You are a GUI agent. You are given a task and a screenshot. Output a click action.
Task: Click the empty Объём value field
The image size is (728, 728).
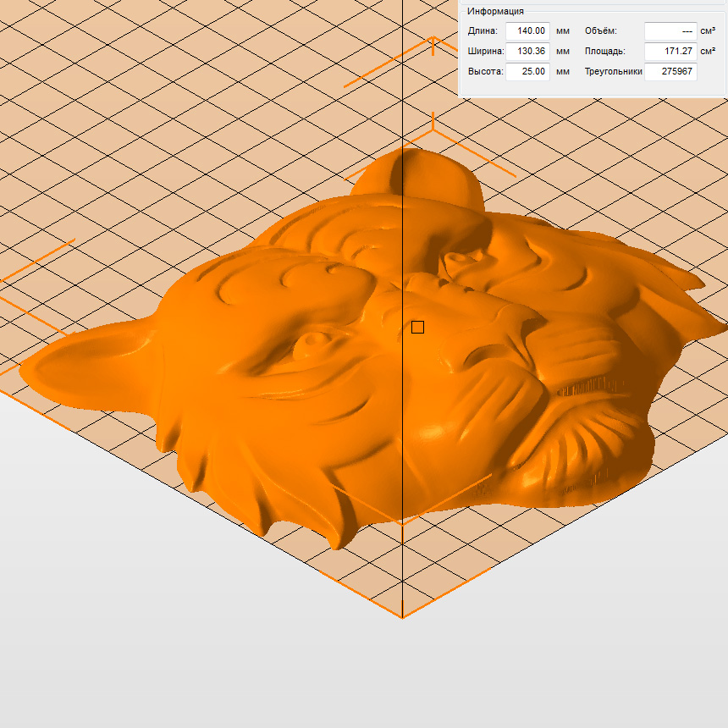click(x=670, y=30)
